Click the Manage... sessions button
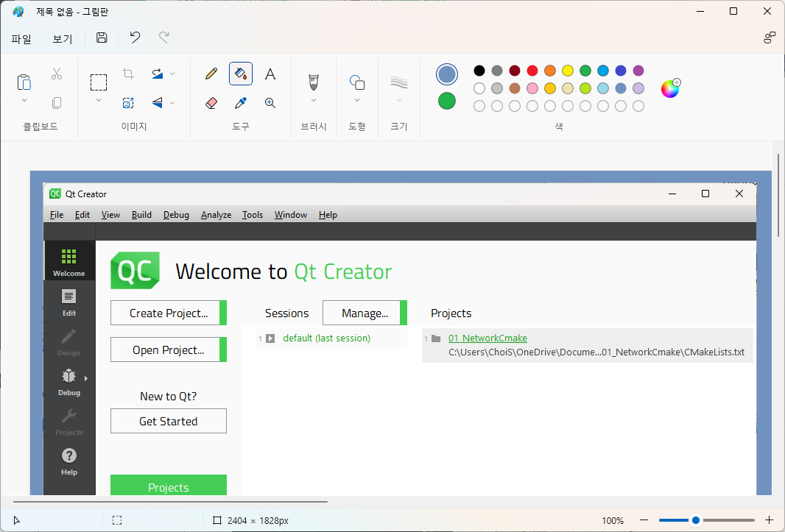 coord(365,313)
